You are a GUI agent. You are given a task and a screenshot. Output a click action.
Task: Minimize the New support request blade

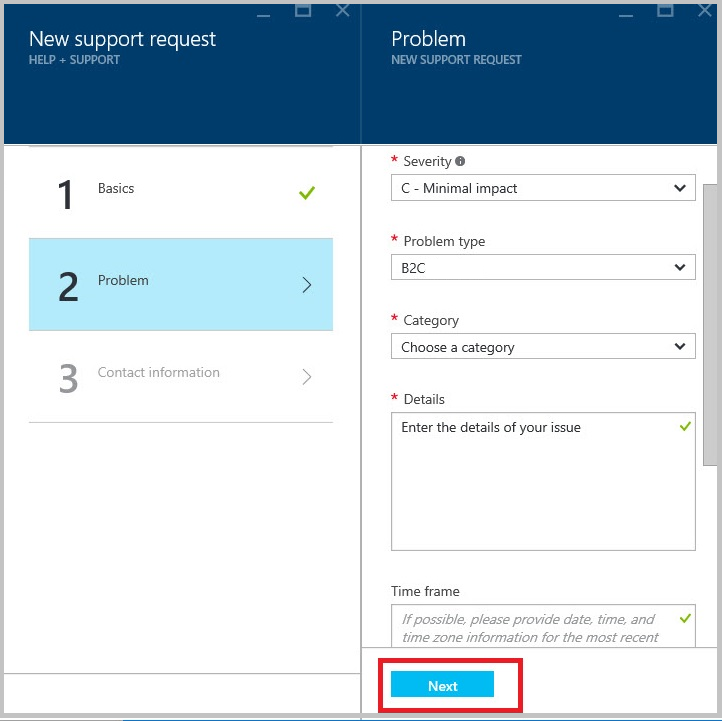(x=262, y=12)
